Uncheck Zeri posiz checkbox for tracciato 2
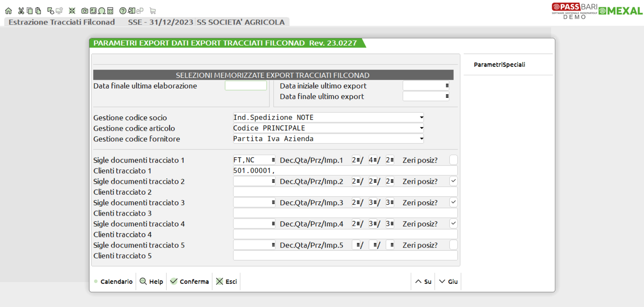Image resolution: width=644 pixels, height=307 pixels. coord(453,181)
